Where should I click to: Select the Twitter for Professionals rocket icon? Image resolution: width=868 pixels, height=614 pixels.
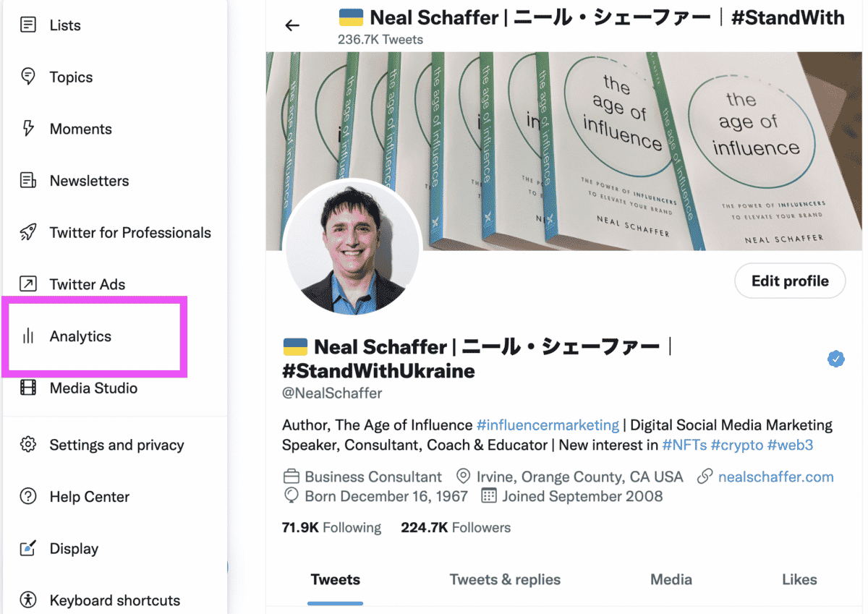point(27,233)
